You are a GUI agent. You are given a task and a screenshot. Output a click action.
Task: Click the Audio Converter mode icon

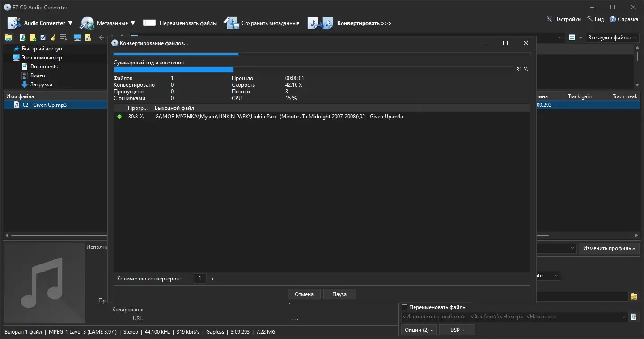click(14, 23)
